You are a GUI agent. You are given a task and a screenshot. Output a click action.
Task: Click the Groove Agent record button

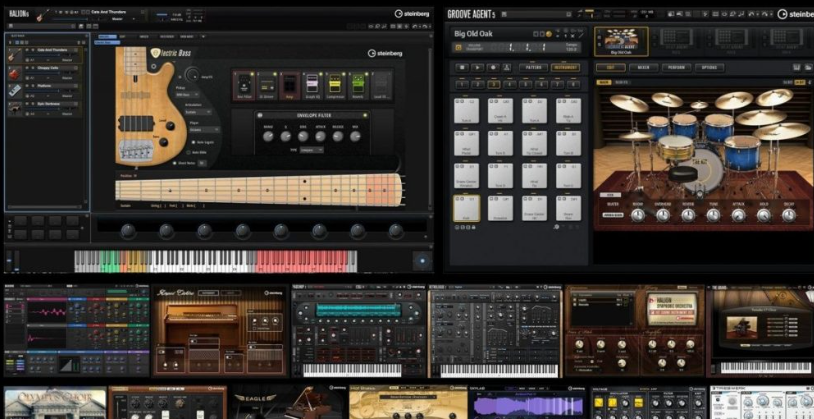click(x=492, y=67)
